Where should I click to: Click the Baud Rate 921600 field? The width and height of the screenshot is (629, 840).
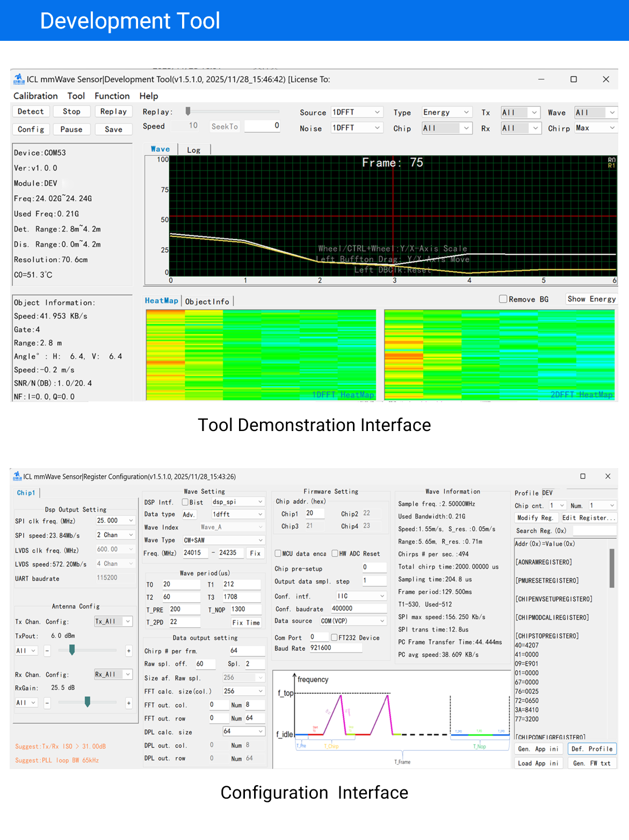[335, 648]
